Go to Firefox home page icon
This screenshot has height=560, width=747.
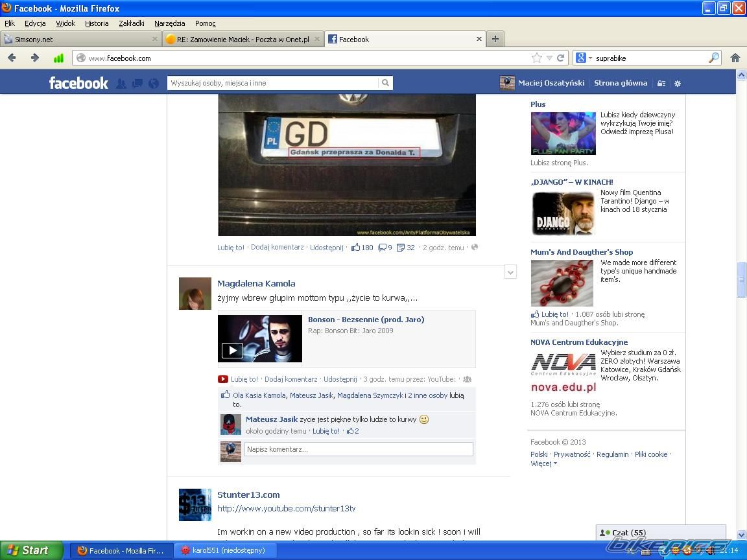pyautogui.click(x=735, y=58)
